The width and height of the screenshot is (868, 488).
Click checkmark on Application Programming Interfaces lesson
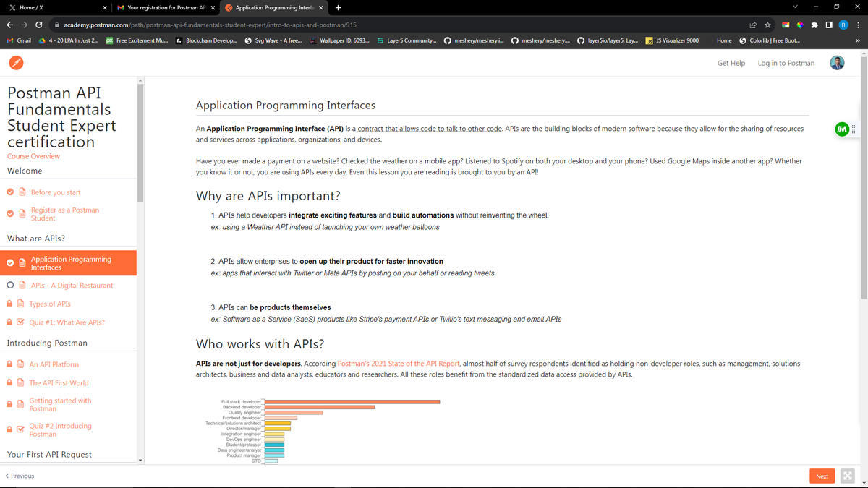pyautogui.click(x=10, y=262)
